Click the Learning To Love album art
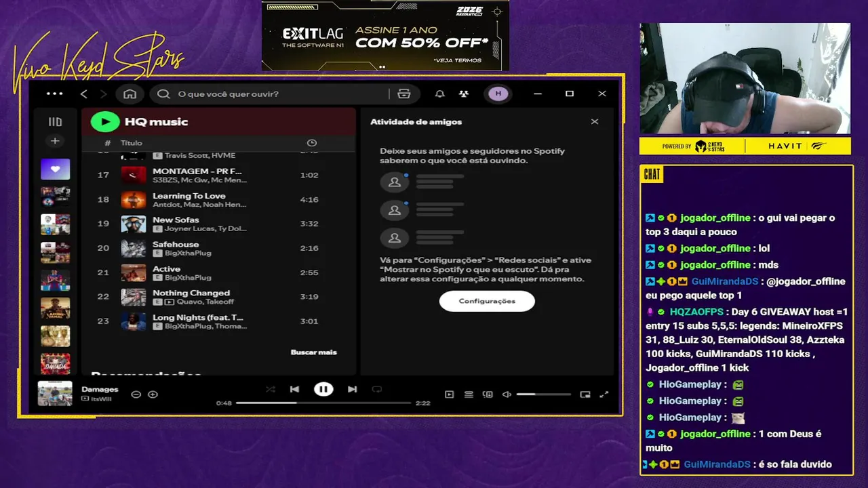868x488 pixels. point(134,200)
